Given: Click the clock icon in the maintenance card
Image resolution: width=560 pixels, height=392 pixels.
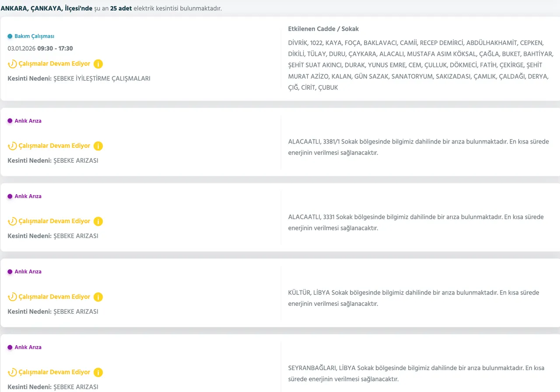Looking at the screenshot, I should point(12,64).
